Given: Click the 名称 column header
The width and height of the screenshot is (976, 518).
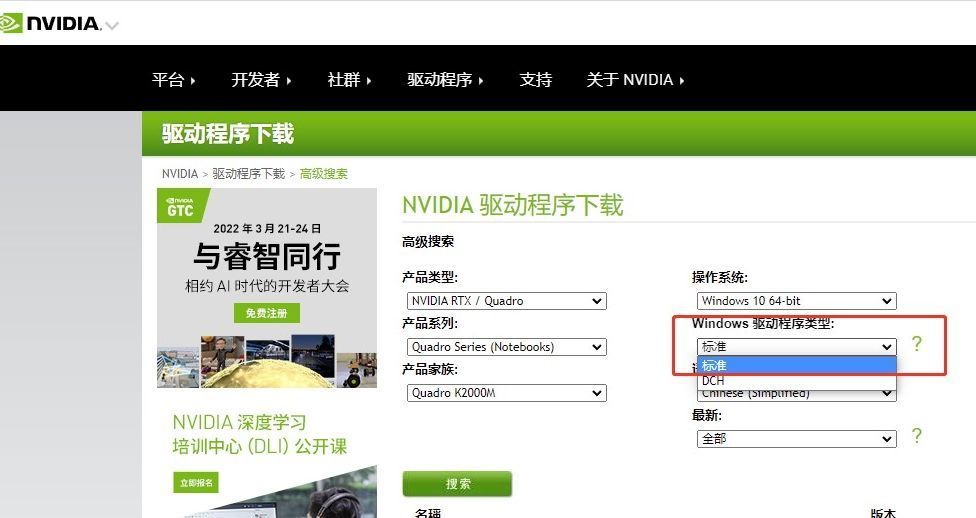Looking at the screenshot, I should (x=428, y=514).
